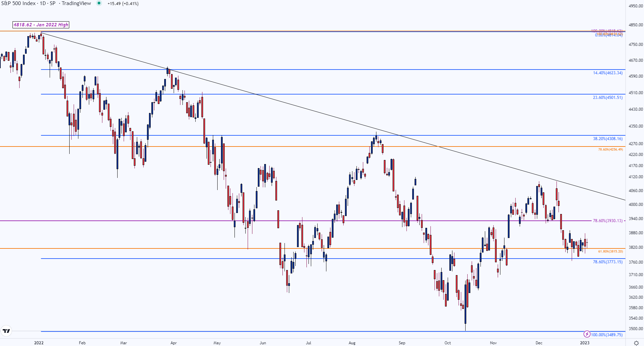Click the 3880.00 price axis label

pos(636,233)
